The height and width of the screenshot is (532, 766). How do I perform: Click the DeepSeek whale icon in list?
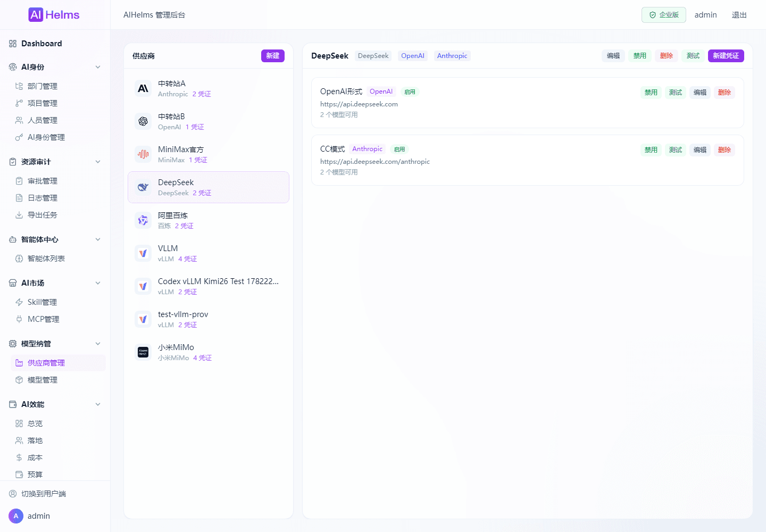[x=143, y=187]
